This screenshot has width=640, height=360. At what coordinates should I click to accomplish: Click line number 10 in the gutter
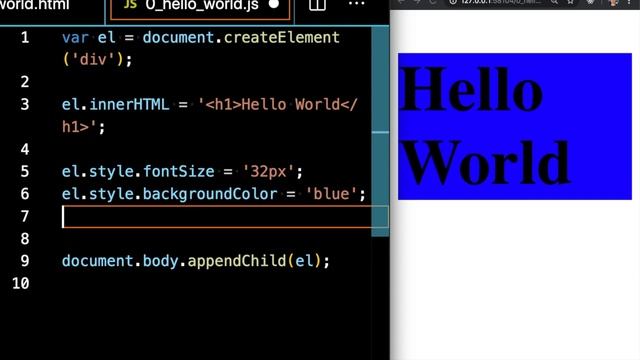point(20,283)
